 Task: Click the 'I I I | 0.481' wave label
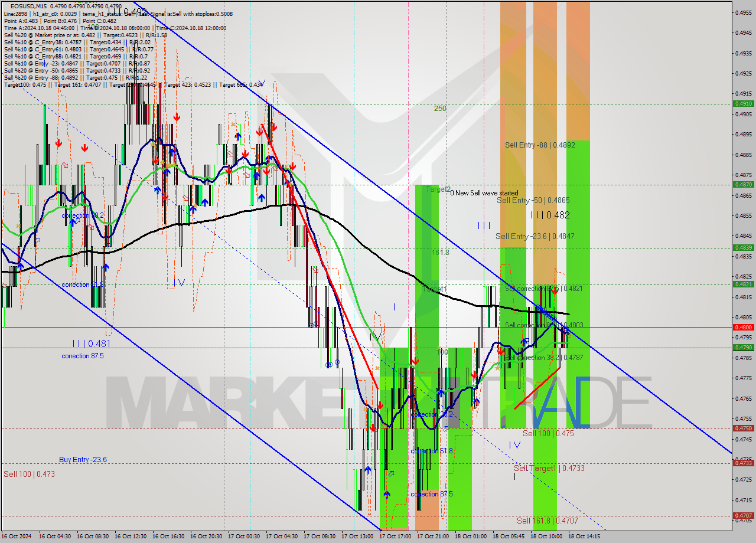pyautogui.click(x=92, y=344)
